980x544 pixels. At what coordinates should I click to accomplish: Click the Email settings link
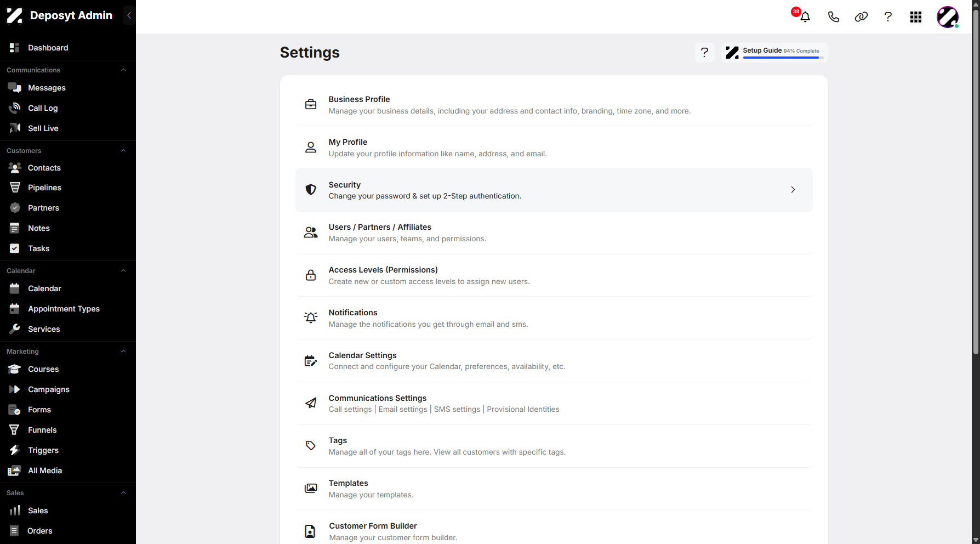(403, 410)
